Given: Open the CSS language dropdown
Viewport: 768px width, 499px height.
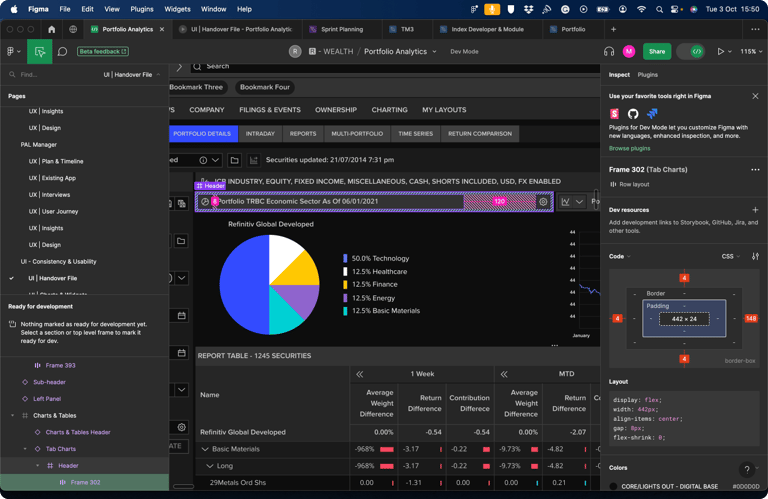Looking at the screenshot, I should pos(730,256).
